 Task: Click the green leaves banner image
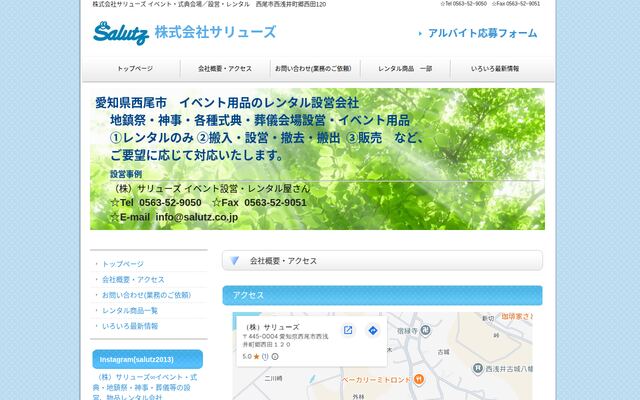[x=317, y=159]
